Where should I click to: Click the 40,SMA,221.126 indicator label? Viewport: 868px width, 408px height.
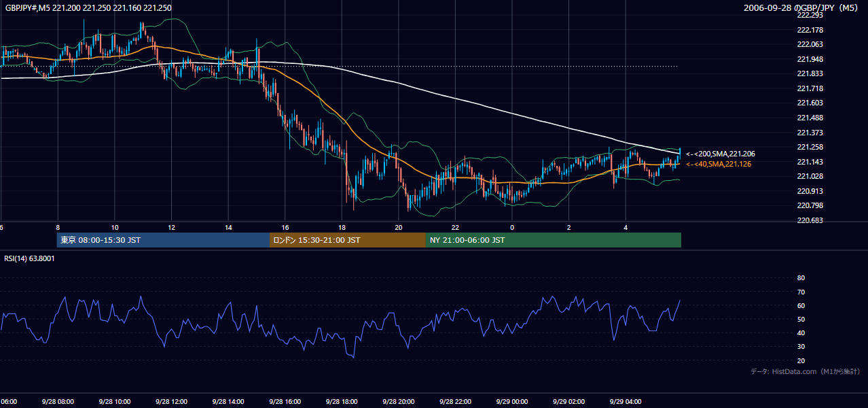(719, 164)
